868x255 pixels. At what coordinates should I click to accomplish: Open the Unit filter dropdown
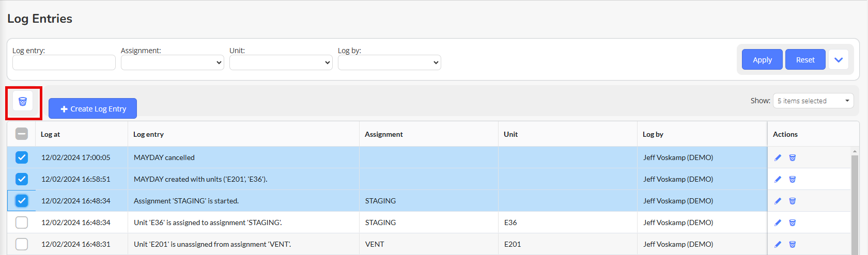281,62
